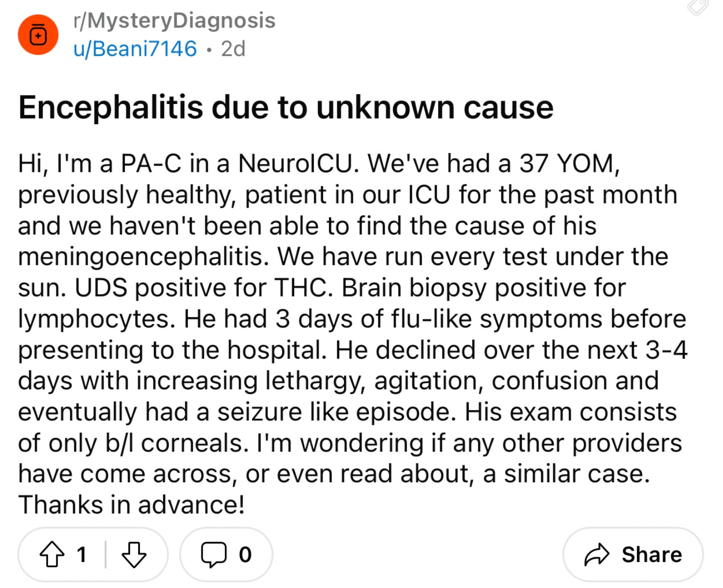Open the u/Beani7146 user profile

135,49
